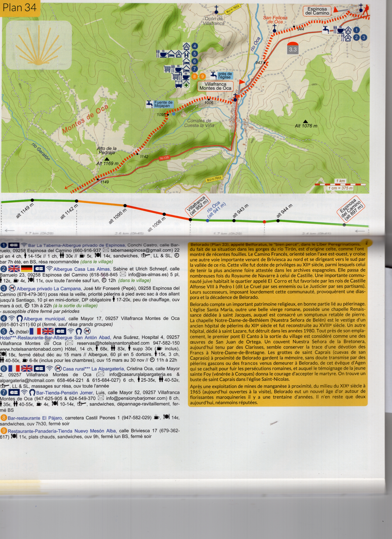Open the Hotel San Antón Abad heading
This screenshot has height=539, width=392.
point(55,338)
